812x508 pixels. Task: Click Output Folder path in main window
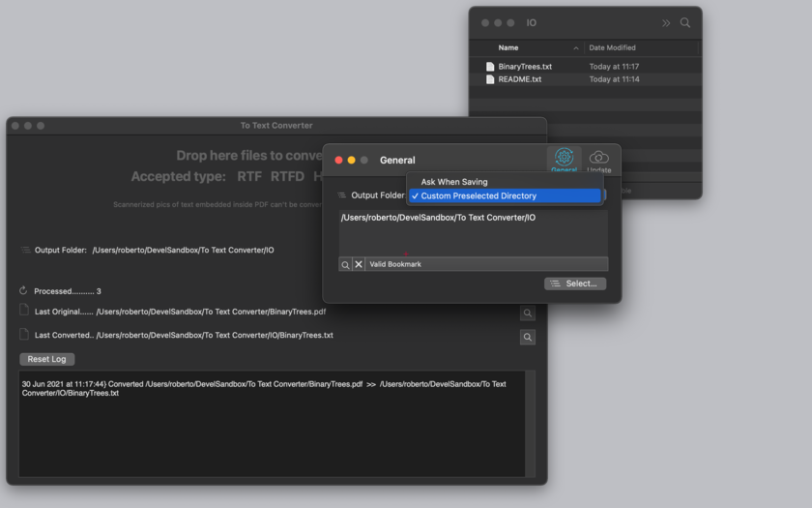184,250
